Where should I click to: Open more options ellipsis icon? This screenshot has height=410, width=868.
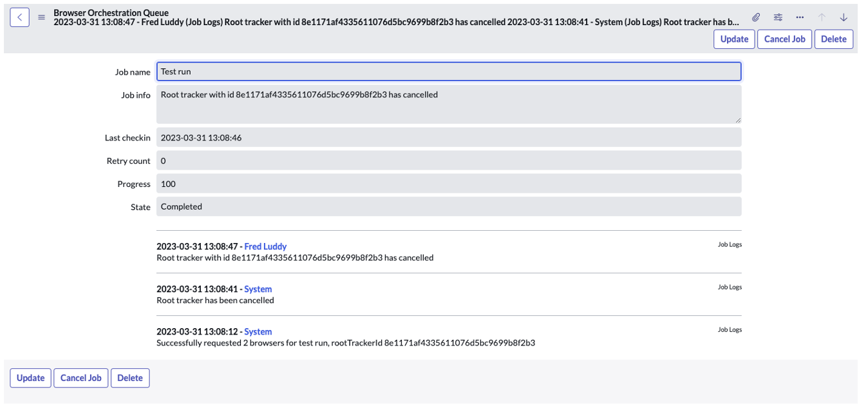[x=800, y=17]
